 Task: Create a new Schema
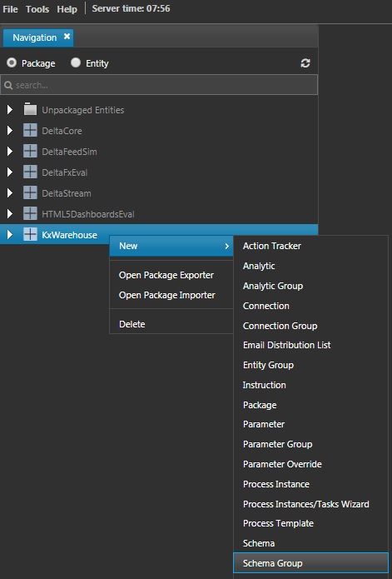[311, 543]
